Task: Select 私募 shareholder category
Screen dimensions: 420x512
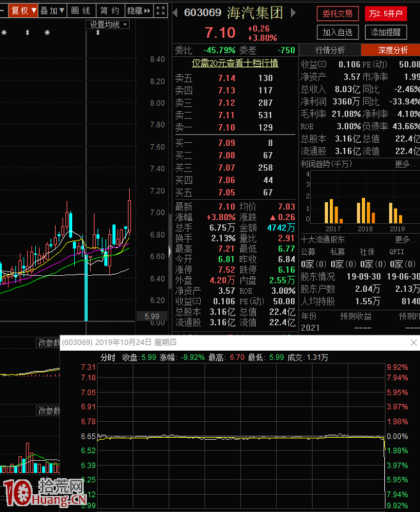Action: coord(338,252)
